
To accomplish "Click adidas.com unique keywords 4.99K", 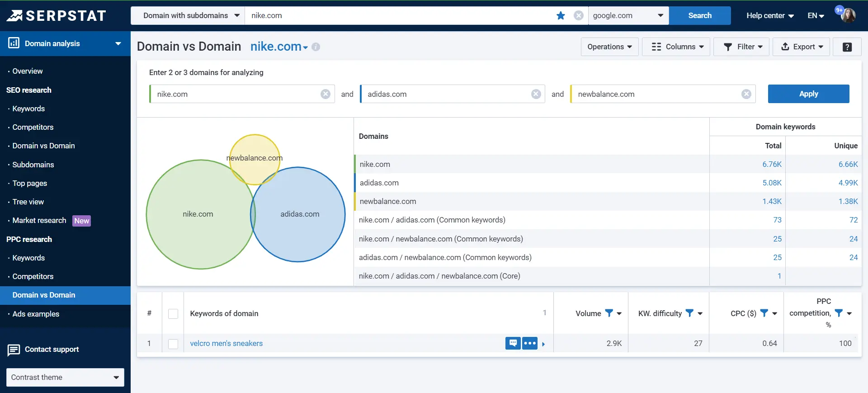I will [848, 183].
